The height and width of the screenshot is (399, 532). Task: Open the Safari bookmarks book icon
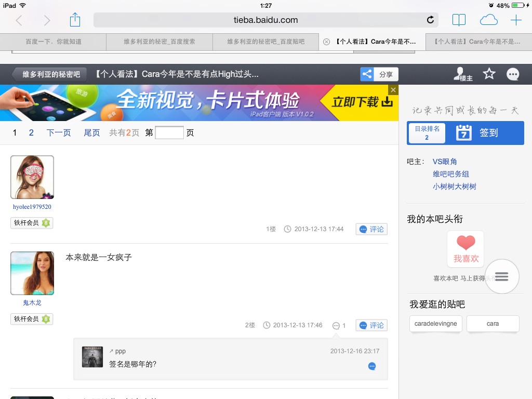(459, 20)
